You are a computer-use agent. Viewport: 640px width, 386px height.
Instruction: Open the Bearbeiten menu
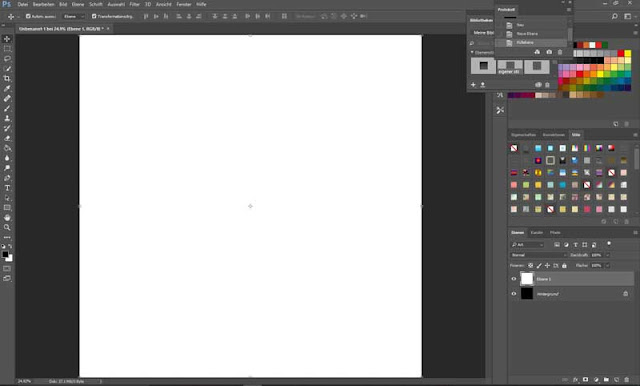tap(44, 4)
